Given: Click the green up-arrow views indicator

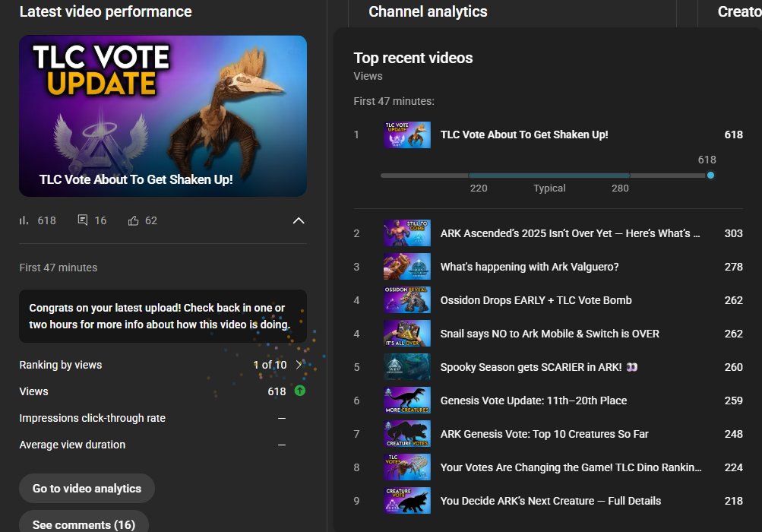Looking at the screenshot, I should [300, 391].
